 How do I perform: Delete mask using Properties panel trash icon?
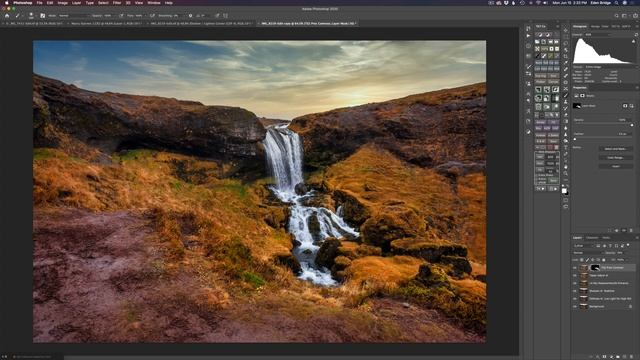(631, 231)
